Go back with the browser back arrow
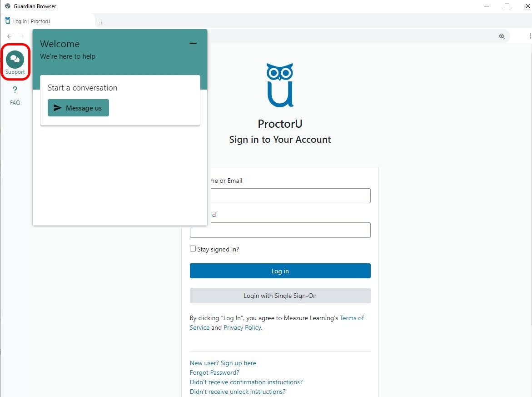The width and height of the screenshot is (532, 397). (9, 36)
